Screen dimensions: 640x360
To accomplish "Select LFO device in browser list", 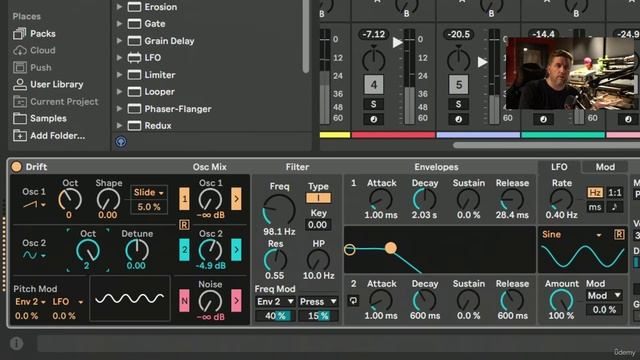I will click(x=152, y=58).
